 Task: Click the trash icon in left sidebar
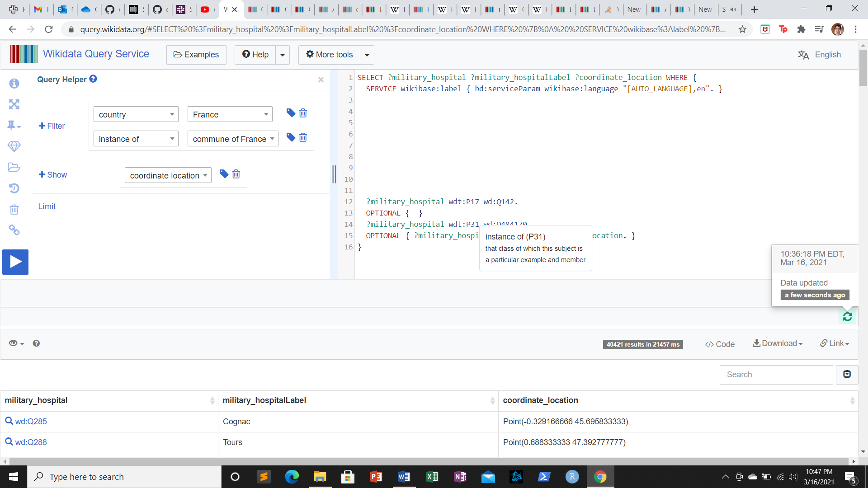point(14,209)
